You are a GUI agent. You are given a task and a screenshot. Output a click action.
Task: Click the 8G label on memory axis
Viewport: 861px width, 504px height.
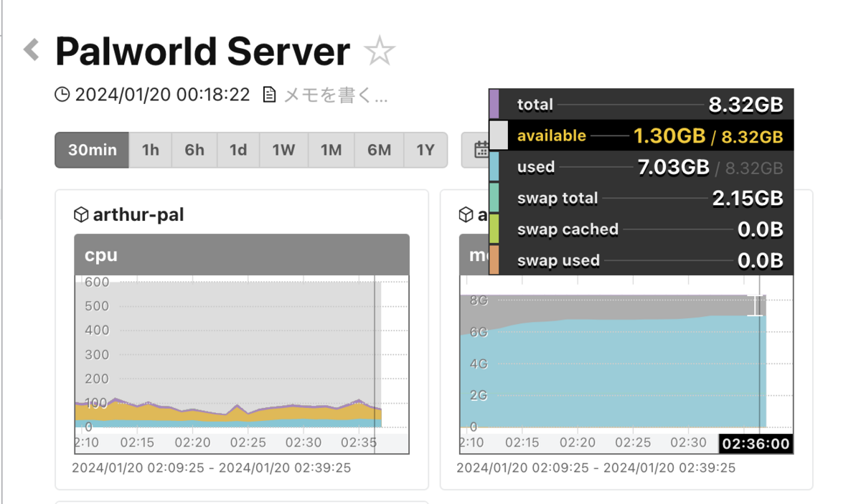(x=478, y=300)
